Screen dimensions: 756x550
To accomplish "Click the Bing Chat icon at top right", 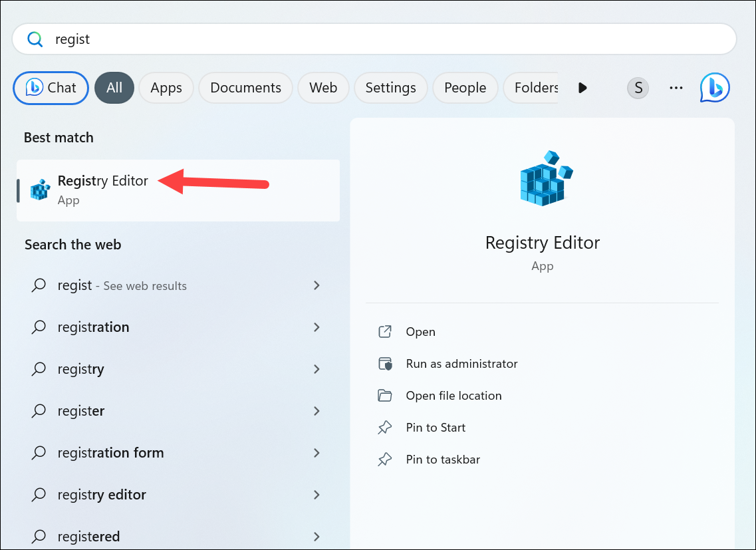I will [715, 88].
